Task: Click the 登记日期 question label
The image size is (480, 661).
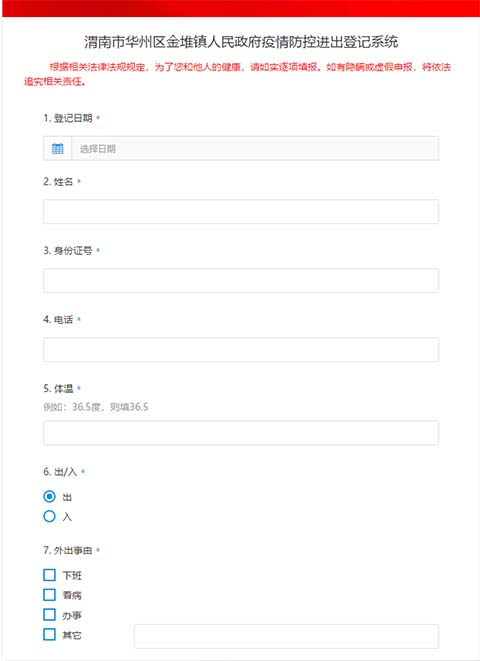Action: pos(72,118)
